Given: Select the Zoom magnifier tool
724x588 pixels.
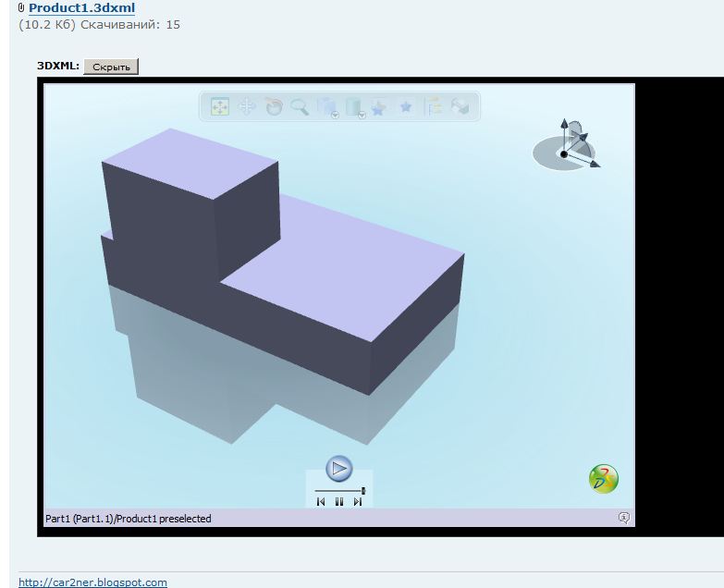Looking at the screenshot, I should coord(300,107).
